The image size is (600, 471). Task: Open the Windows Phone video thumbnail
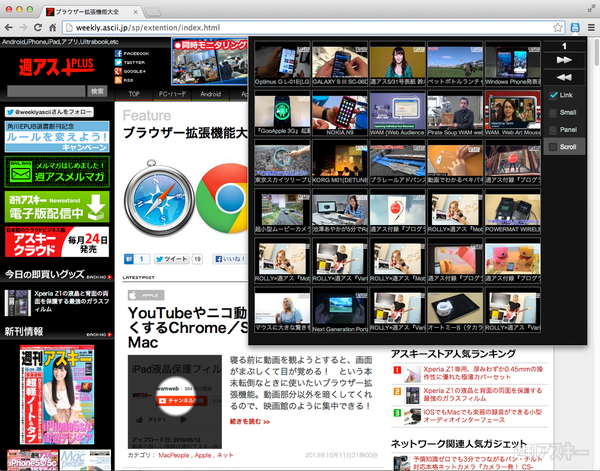(513, 64)
